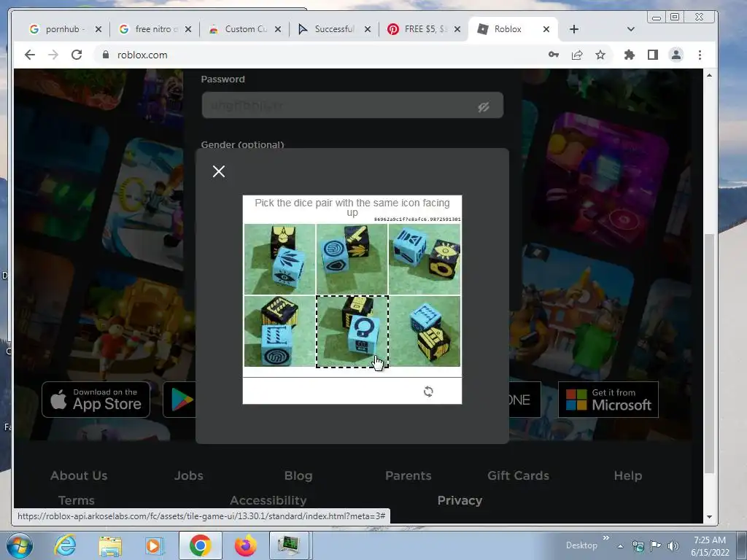The height and width of the screenshot is (560, 747).
Task: Select the bottom-right dice image
Action: pos(425,332)
